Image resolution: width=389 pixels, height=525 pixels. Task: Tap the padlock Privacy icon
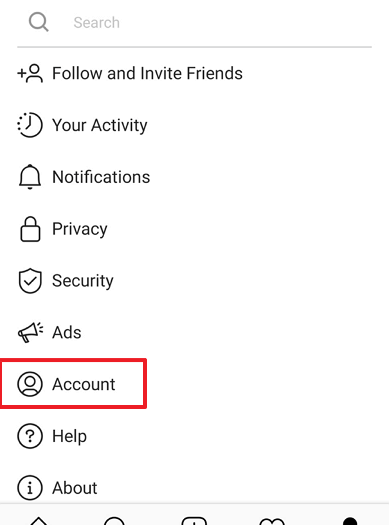click(x=30, y=229)
